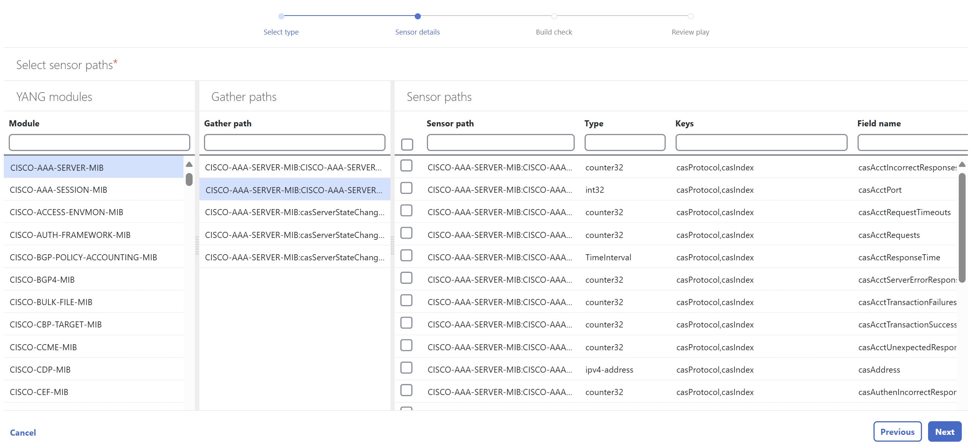Select the third casServerStateChang... gather path

[x=295, y=257]
